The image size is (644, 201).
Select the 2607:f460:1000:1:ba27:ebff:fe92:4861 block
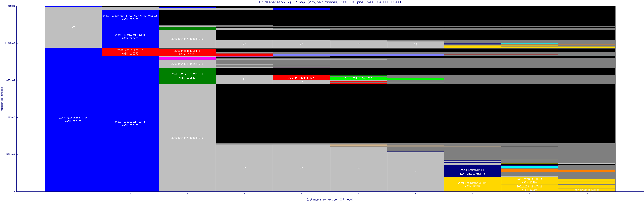click(x=130, y=18)
